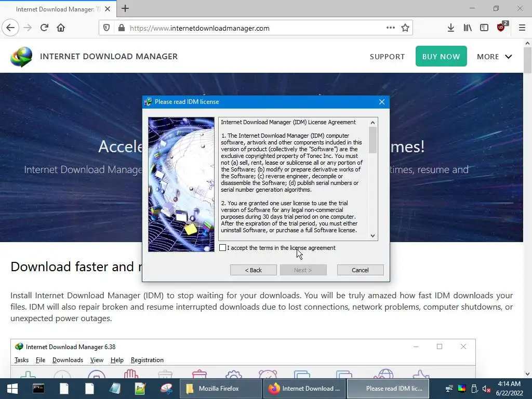Click the greyed Next button in the dialog

coord(303,270)
